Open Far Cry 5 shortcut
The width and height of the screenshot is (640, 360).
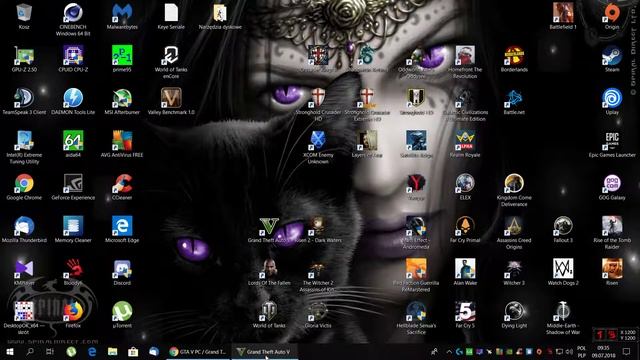click(465, 315)
